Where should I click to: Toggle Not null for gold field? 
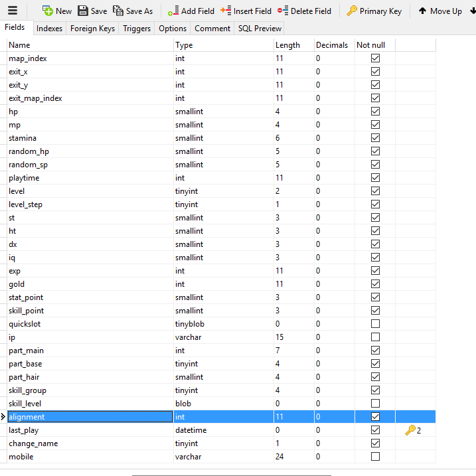tap(375, 284)
